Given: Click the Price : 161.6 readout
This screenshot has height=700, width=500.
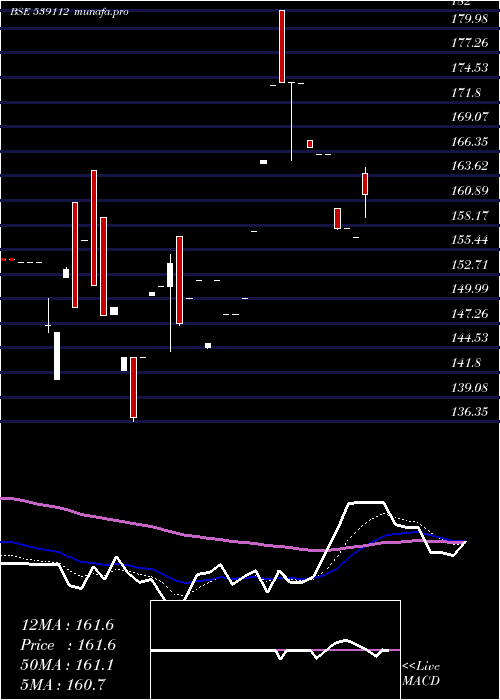Looking at the screenshot, I should pos(68,645).
